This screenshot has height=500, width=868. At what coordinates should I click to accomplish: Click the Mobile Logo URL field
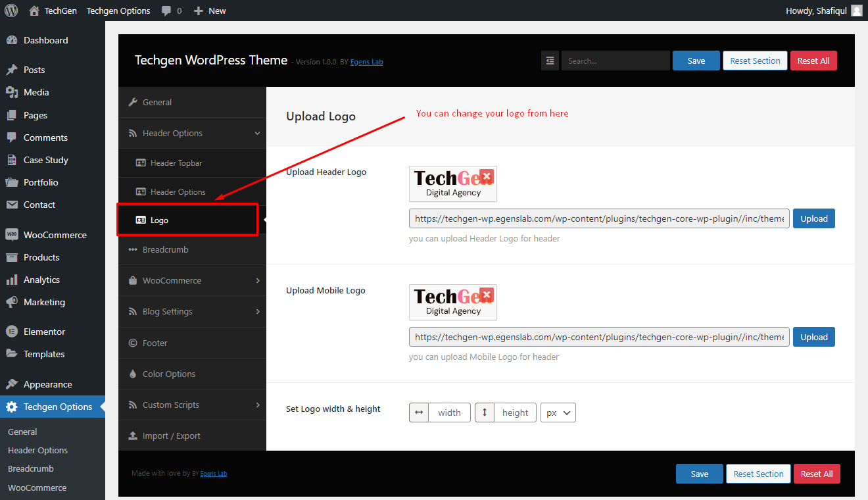[599, 337]
